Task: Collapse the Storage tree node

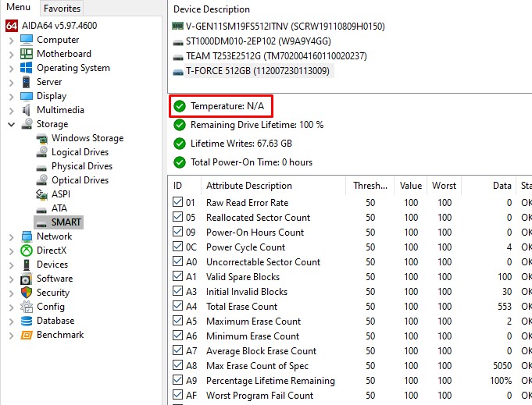Action: (11, 125)
